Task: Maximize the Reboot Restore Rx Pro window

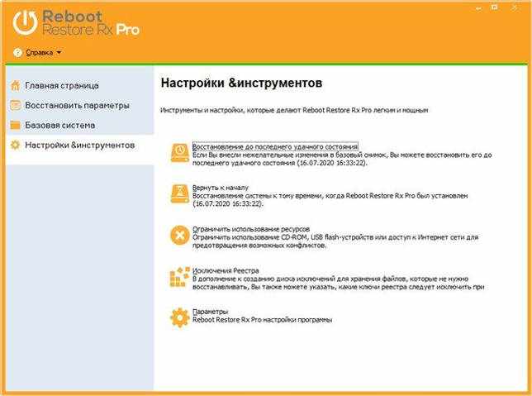Action: pyautogui.click(x=495, y=7)
